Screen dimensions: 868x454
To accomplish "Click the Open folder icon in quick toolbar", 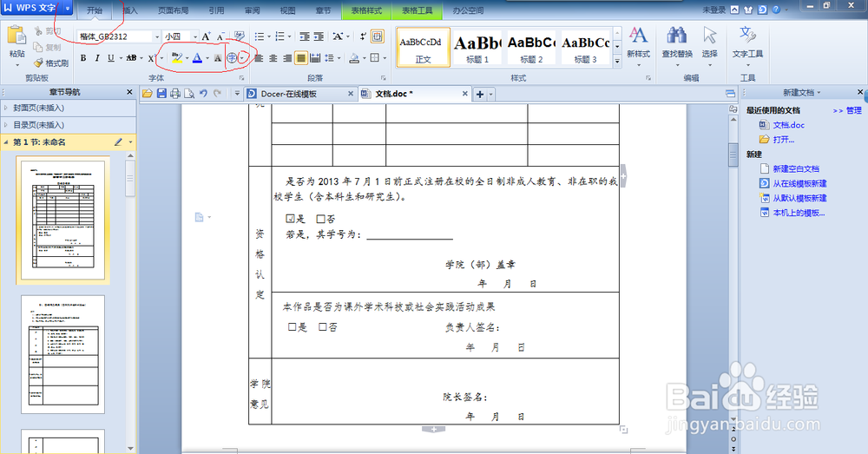I will (148, 94).
